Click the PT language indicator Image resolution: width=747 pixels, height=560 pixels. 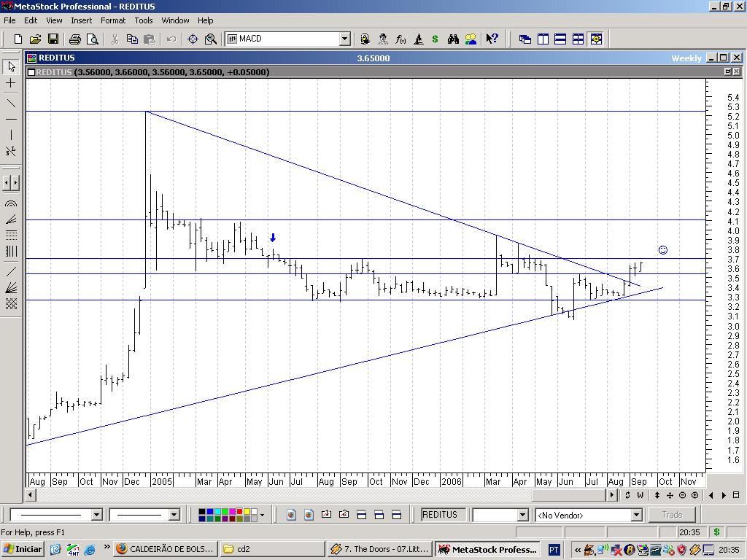tap(553, 550)
